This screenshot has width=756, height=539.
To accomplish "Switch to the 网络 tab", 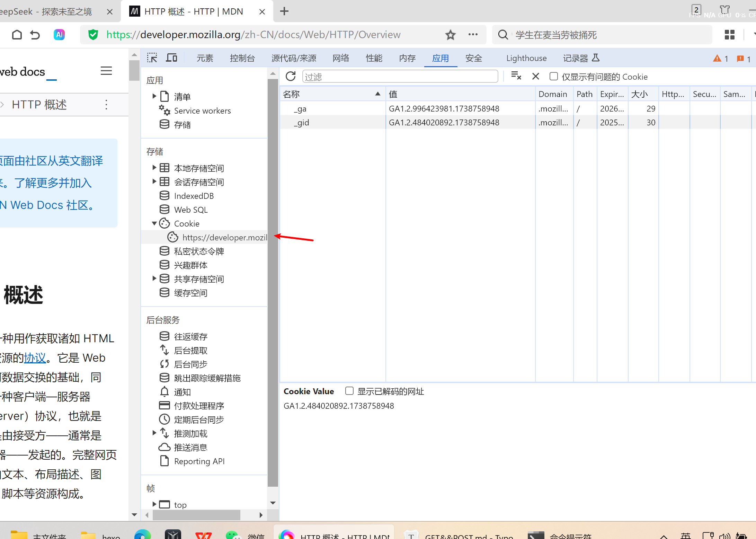I will (x=340, y=58).
